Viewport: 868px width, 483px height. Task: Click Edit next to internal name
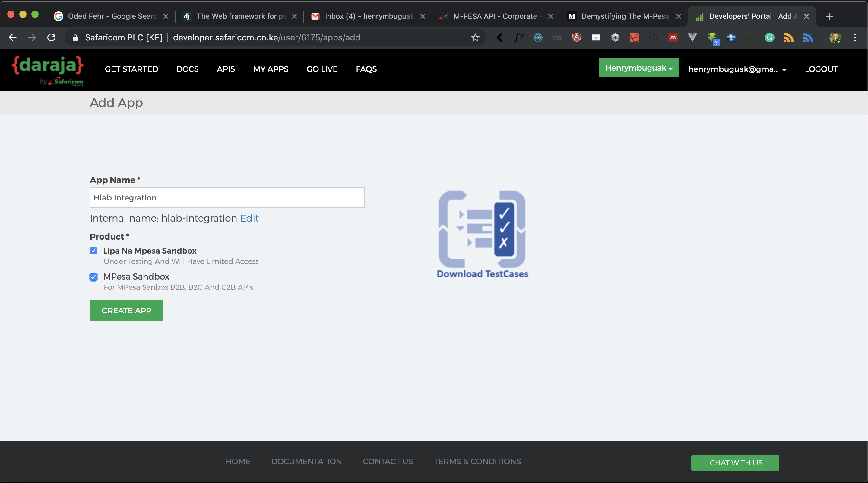(x=249, y=218)
